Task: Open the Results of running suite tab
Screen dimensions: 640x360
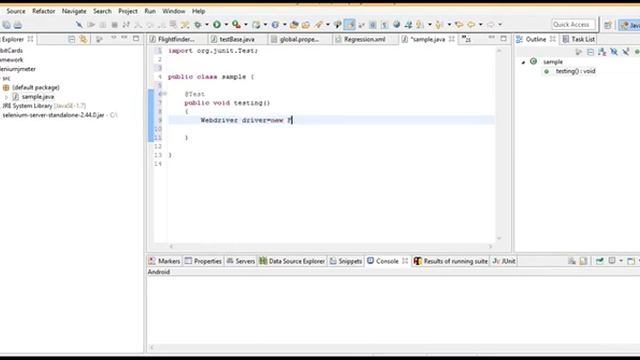Action: pos(451,261)
